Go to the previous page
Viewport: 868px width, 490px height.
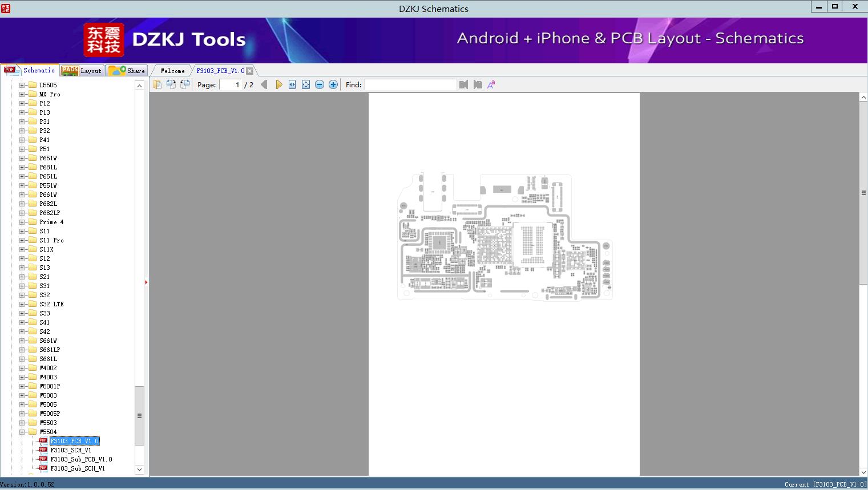pos(264,84)
